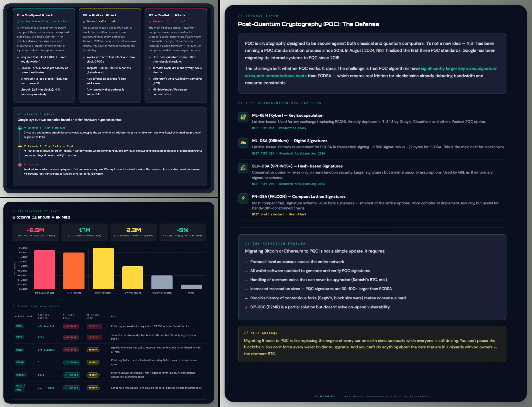Click the P2PK script type tag
This screenshot has height=407, width=532.
point(19,326)
